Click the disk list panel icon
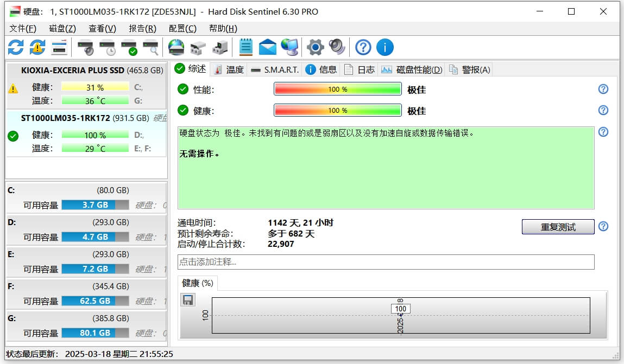This screenshot has height=364, width=624. pyautogui.click(x=59, y=47)
